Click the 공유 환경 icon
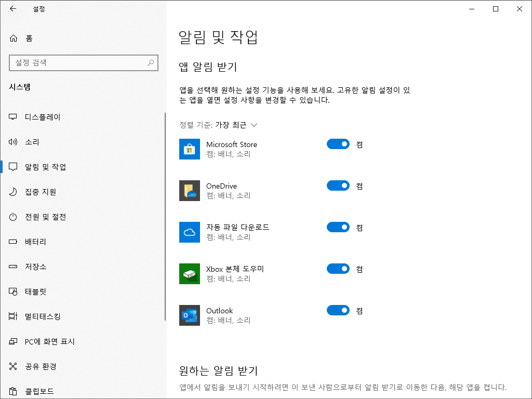 click(13, 366)
